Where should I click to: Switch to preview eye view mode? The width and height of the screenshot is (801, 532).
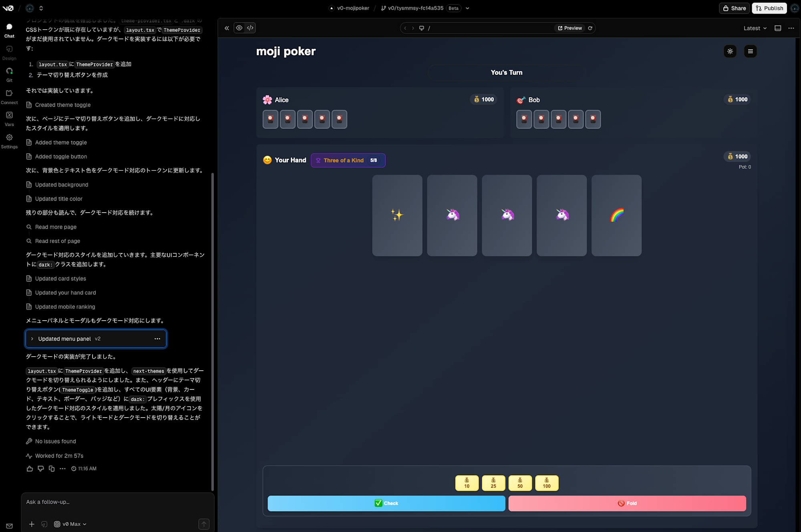tap(239, 28)
